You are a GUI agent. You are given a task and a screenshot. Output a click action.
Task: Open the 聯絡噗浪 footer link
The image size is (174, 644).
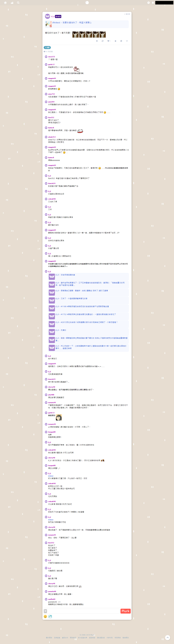coord(126,638)
